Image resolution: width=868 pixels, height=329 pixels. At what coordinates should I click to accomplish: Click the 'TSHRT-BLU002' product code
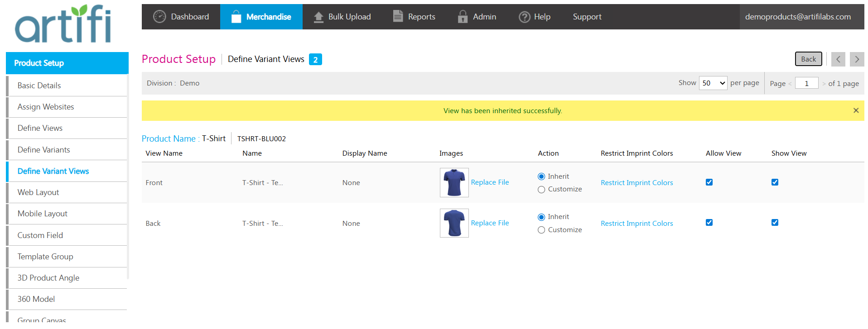coord(261,139)
